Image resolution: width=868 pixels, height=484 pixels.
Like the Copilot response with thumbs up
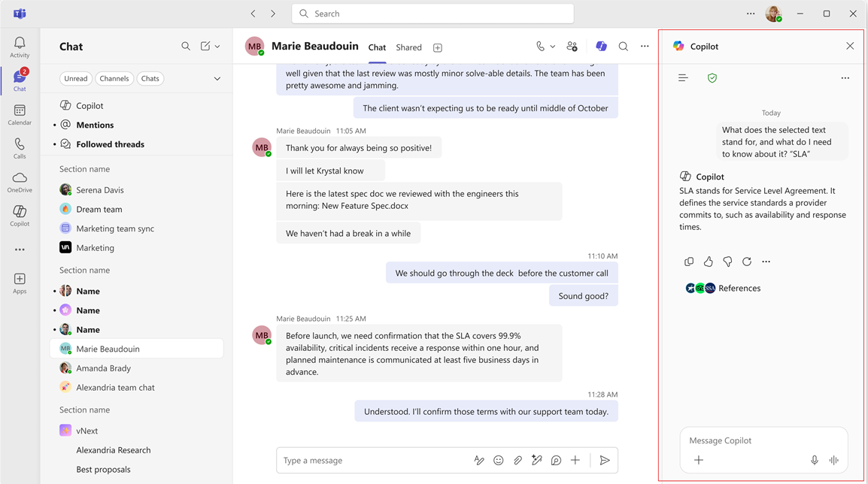point(708,262)
